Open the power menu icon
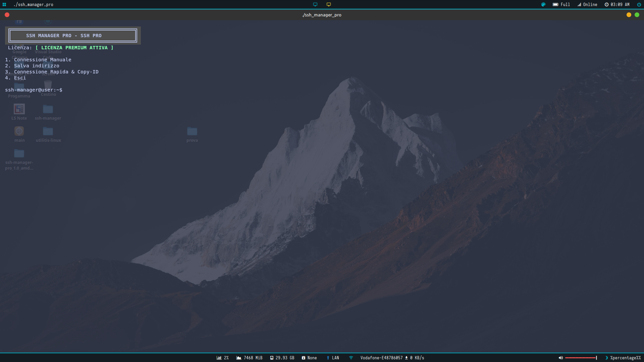The width and height of the screenshot is (644, 362). (639, 5)
